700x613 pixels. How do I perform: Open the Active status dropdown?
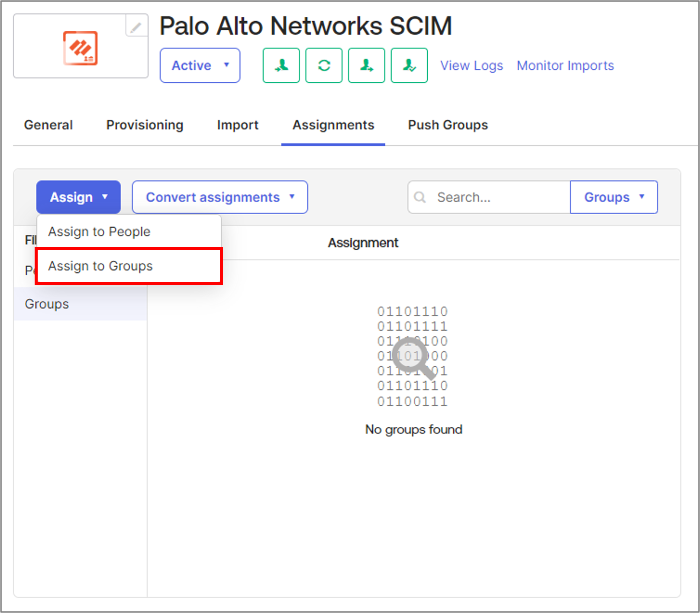[x=200, y=65]
